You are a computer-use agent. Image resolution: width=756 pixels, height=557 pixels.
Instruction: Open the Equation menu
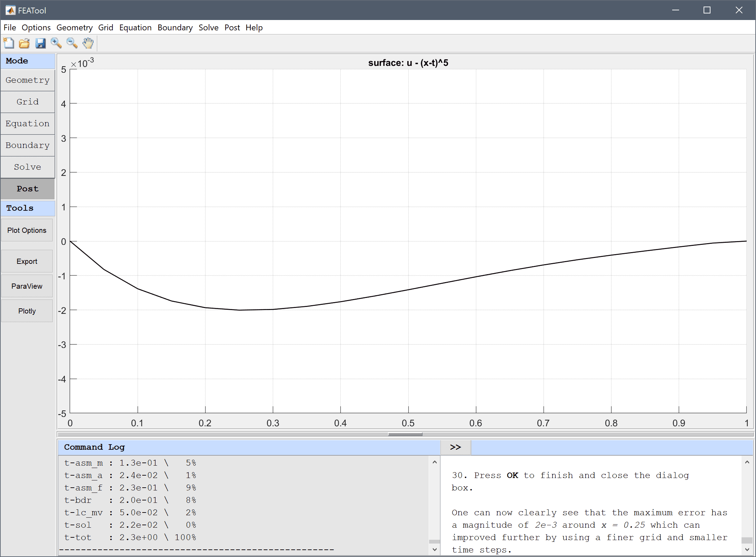(135, 28)
